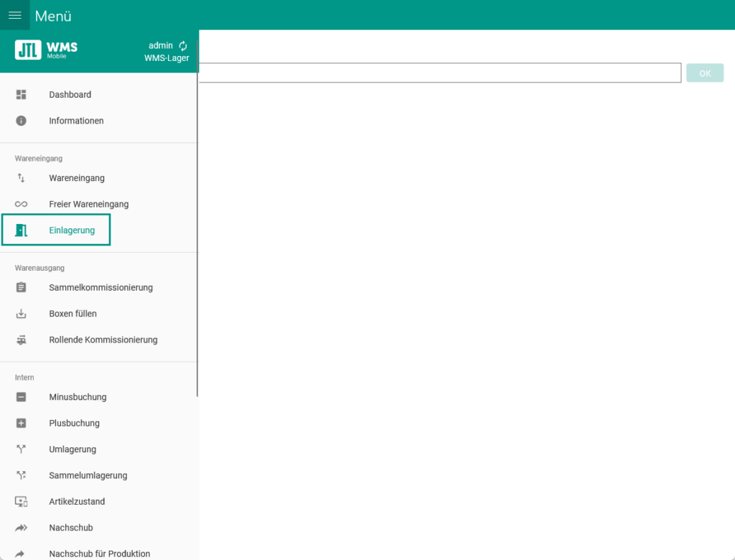Select Sammelumlagerung from the menu
The width and height of the screenshot is (735, 560).
(x=88, y=475)
